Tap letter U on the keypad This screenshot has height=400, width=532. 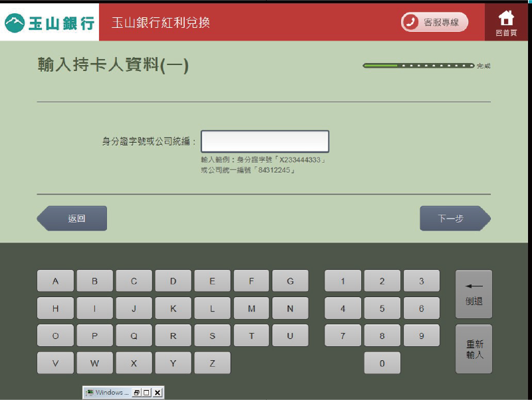pos(291,336)
